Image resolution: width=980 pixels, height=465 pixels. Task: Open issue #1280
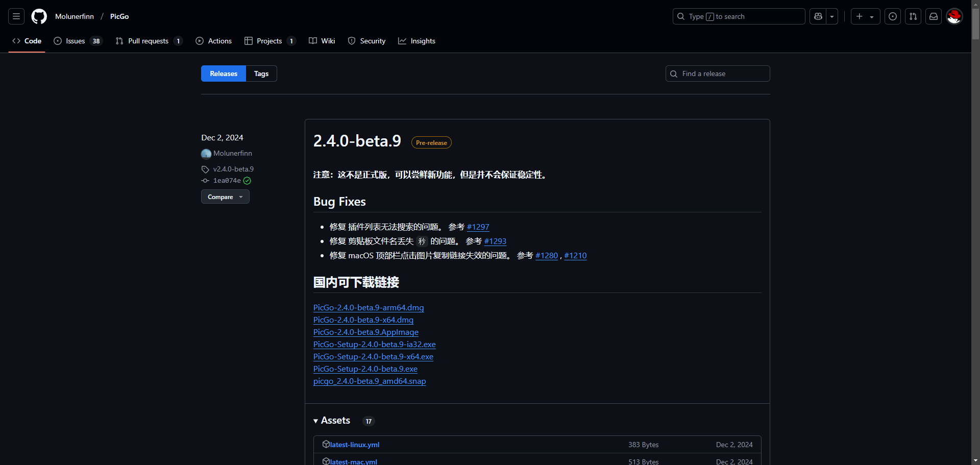(547, 256)
